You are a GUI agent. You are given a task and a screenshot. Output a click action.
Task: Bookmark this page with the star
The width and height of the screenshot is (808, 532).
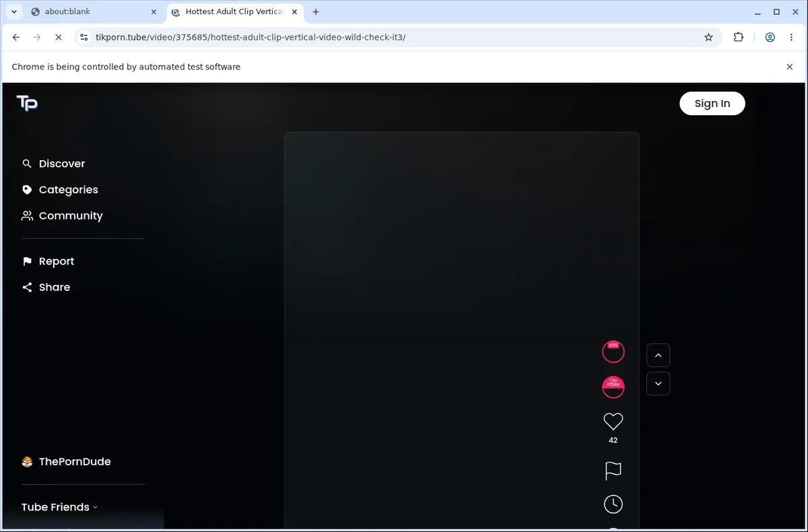[708, 37]
